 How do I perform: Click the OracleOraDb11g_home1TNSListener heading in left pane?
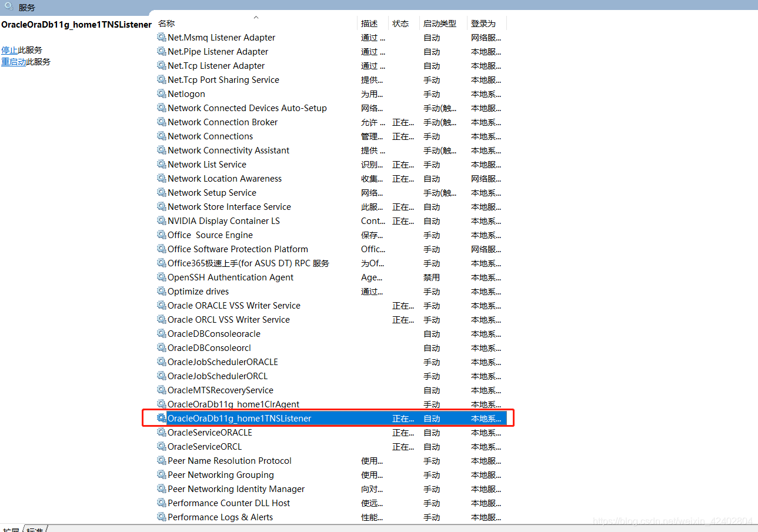pyautogui.click(x=76, y=25)
